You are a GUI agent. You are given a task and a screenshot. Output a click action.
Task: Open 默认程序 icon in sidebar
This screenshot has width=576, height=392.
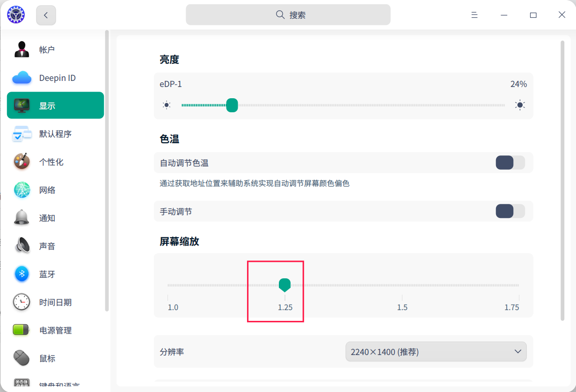tap(22, 134)
